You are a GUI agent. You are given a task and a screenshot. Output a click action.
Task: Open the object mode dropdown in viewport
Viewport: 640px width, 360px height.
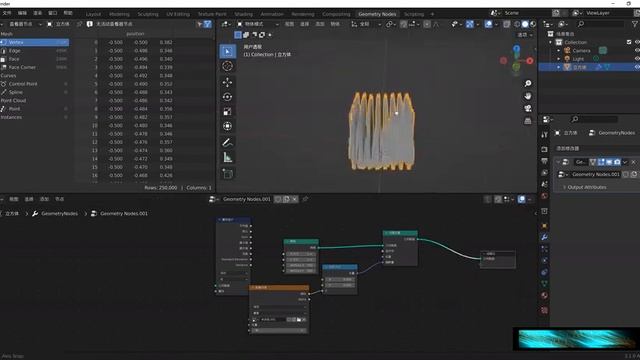tap(258, 24)
